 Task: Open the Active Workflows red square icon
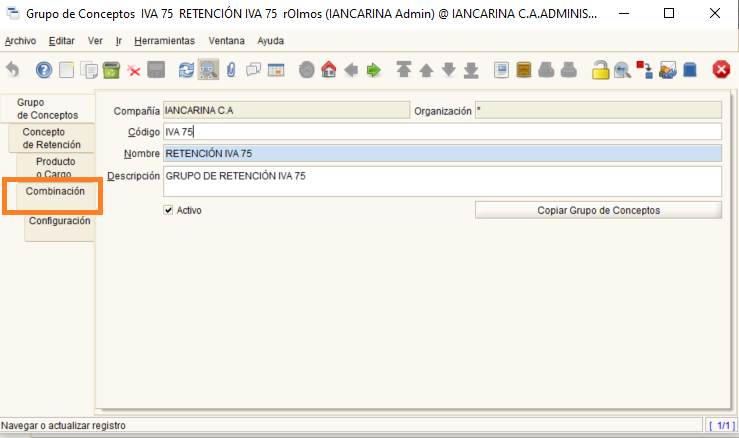click(644, 70)
